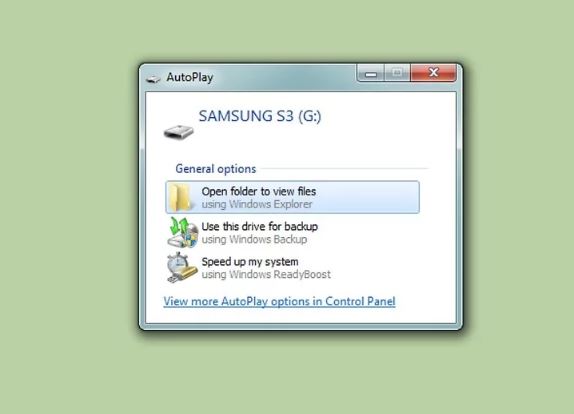This screenshot has width=574, height=414.
Task: Click the Windows Backup green arrows icon
Action: 182,232
